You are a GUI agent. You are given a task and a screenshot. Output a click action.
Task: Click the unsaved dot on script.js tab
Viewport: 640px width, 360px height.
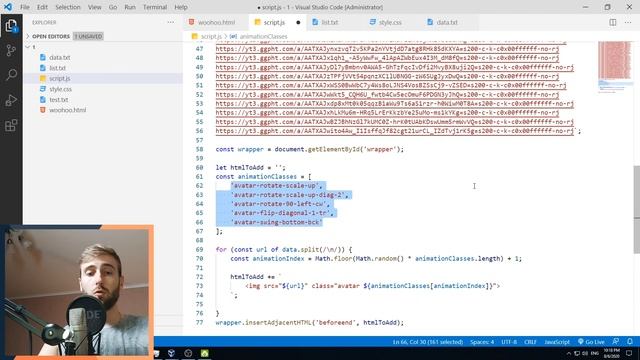click(x=298, y=22)
